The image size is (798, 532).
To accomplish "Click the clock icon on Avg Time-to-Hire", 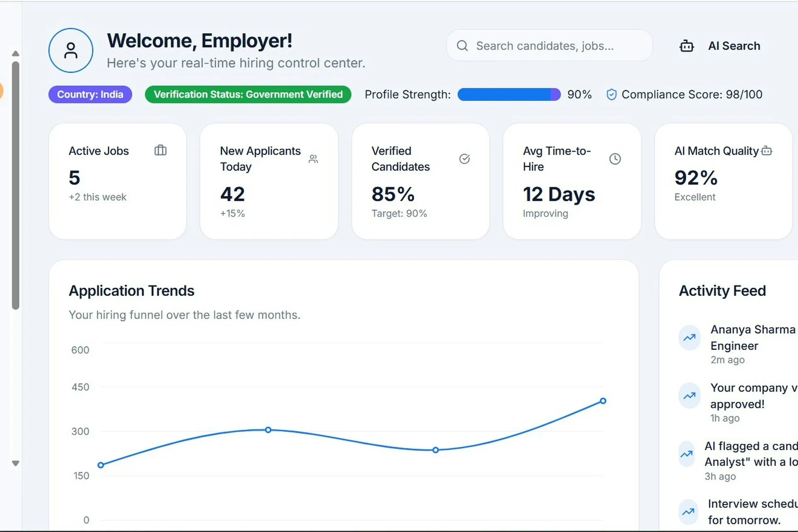I will point(615,159).
